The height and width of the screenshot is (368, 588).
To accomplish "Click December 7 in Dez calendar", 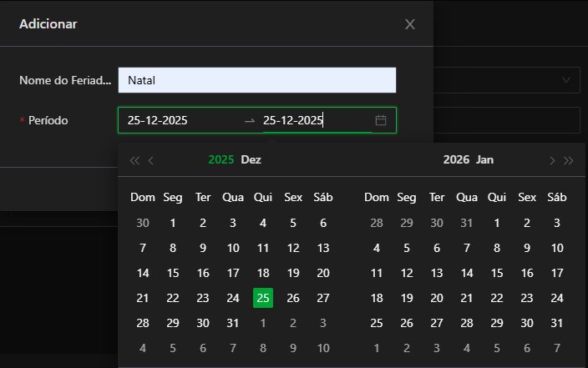I will tap(143, 248).
